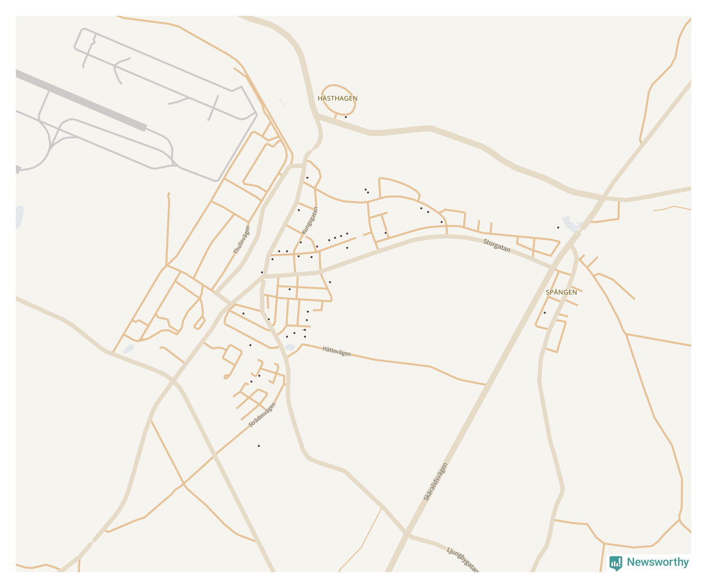Click the dot marker left of Spången pond
Image resolution: width=707 pixels, height=588 pixels.
pyautogui.click(x=558, y=228)
